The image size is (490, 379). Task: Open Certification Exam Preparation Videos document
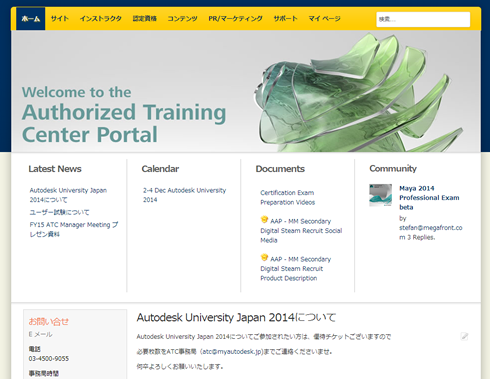coord(288,197)
